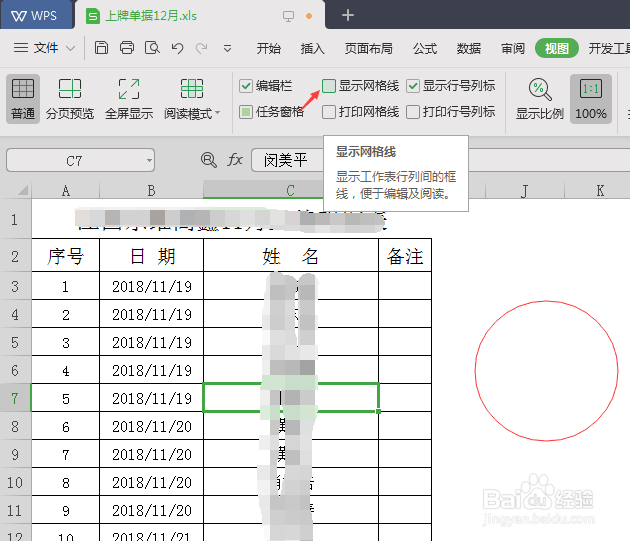
Task: Click the Undo arrow
Action: click(x=177, y=48)
